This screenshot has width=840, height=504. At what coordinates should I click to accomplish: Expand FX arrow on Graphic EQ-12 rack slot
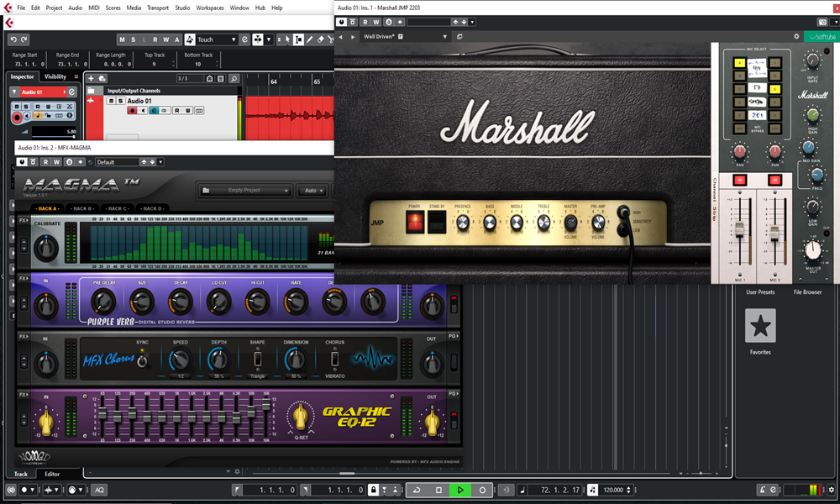pos(24,395)
